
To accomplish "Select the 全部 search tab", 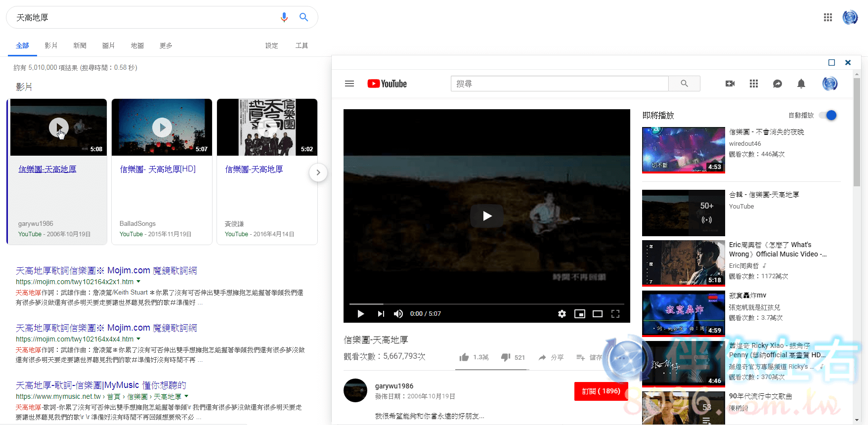I will tap(22, 45).
